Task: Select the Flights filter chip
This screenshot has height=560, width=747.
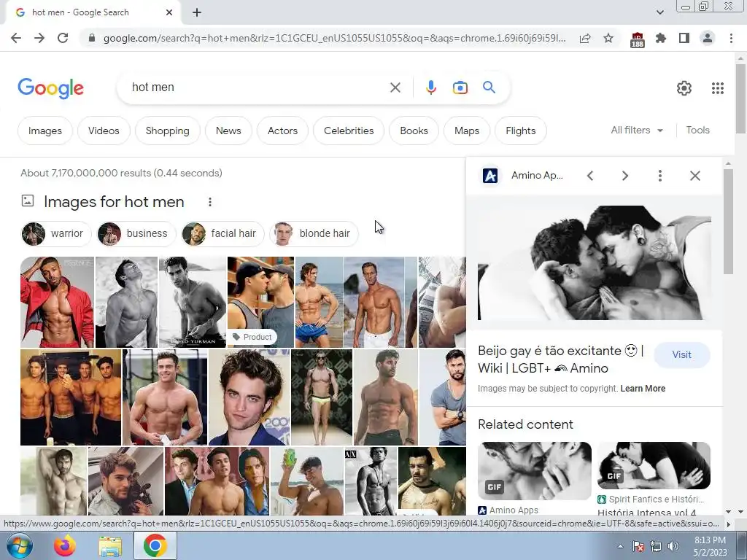Action: point(520,131)
